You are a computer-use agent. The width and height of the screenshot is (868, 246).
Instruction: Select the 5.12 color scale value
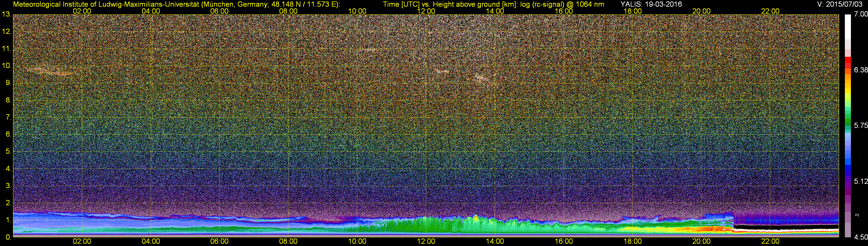click(x=860, y=181)
